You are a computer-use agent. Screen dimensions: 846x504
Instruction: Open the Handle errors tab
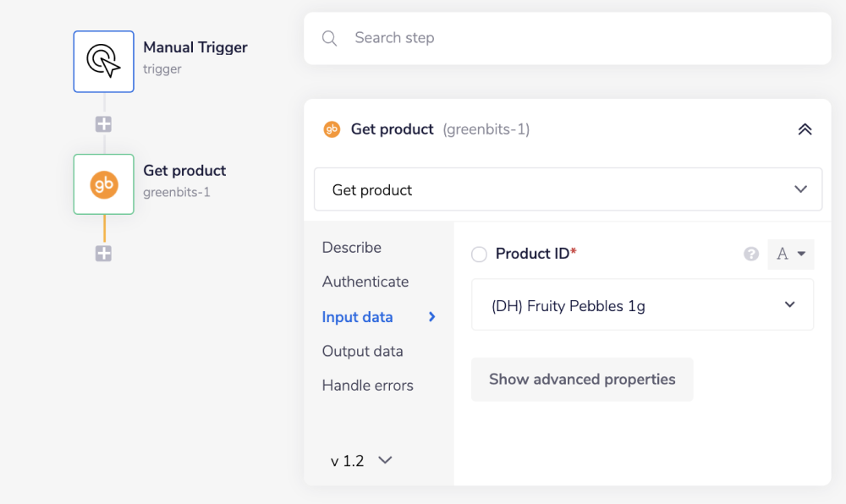click(x=368, y=386)
